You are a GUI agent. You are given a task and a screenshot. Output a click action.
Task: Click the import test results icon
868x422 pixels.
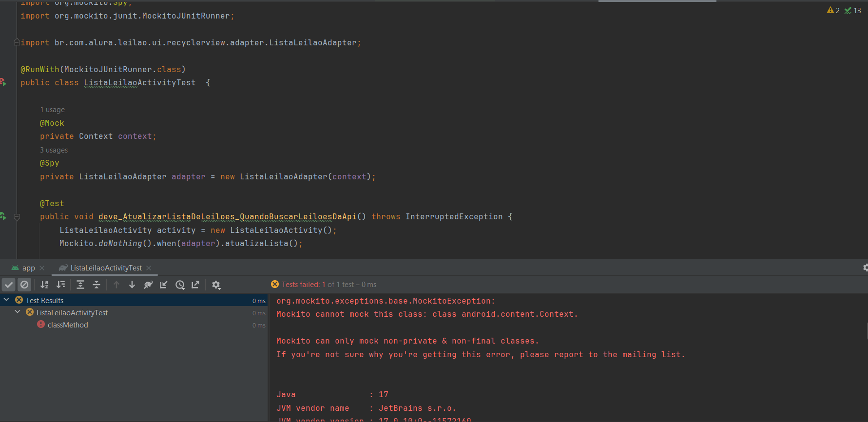click(x=164, y=285)
